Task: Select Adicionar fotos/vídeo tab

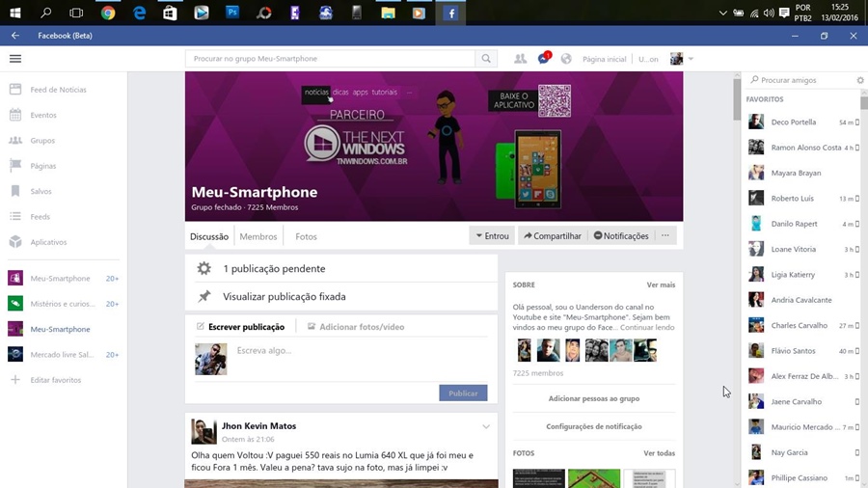Action: [x=356, y=327]
